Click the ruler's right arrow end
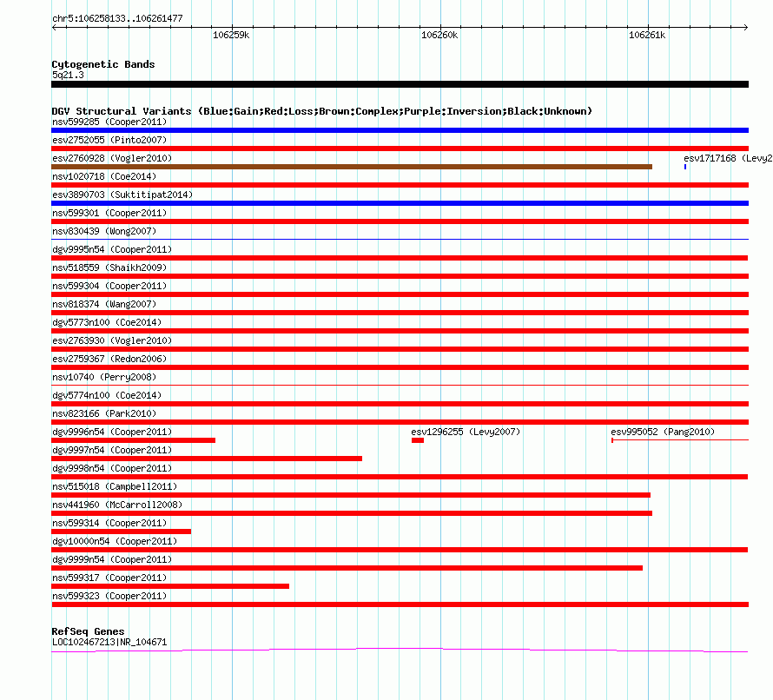Viewport: 773px width, 700px height. tap(746, 27)
